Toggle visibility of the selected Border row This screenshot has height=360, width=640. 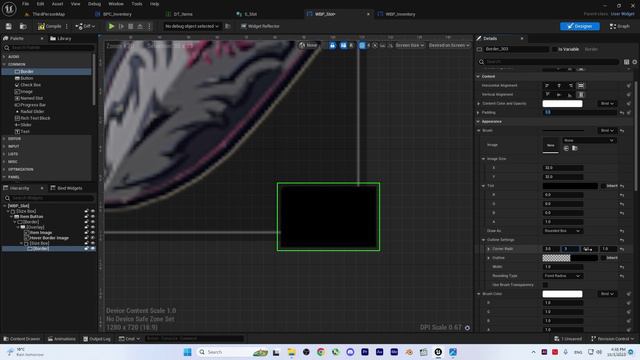(x=93, y=249)
